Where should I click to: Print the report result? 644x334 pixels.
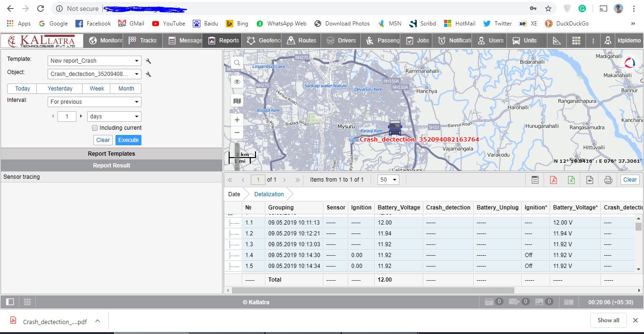point(608,180)
